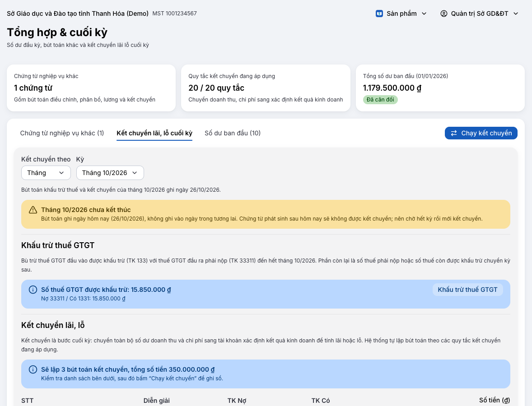Click the Kết chuyển lãi, lỗ section heading
The height and width of the screenshot is (406, 532).
[53, 325]
